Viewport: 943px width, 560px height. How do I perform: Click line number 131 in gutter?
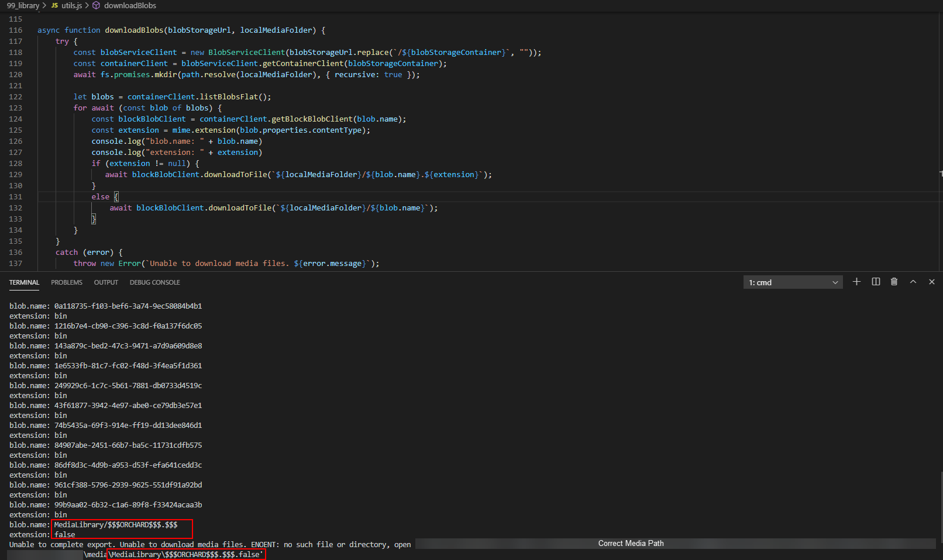point(16,197)
